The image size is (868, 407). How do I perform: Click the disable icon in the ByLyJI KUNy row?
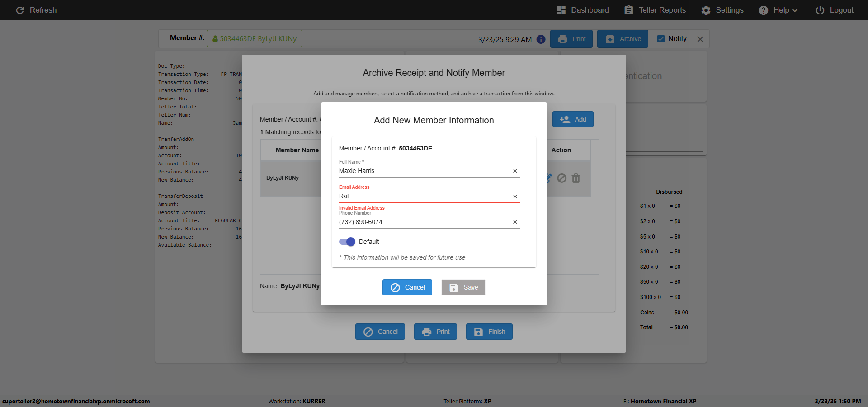561,178
